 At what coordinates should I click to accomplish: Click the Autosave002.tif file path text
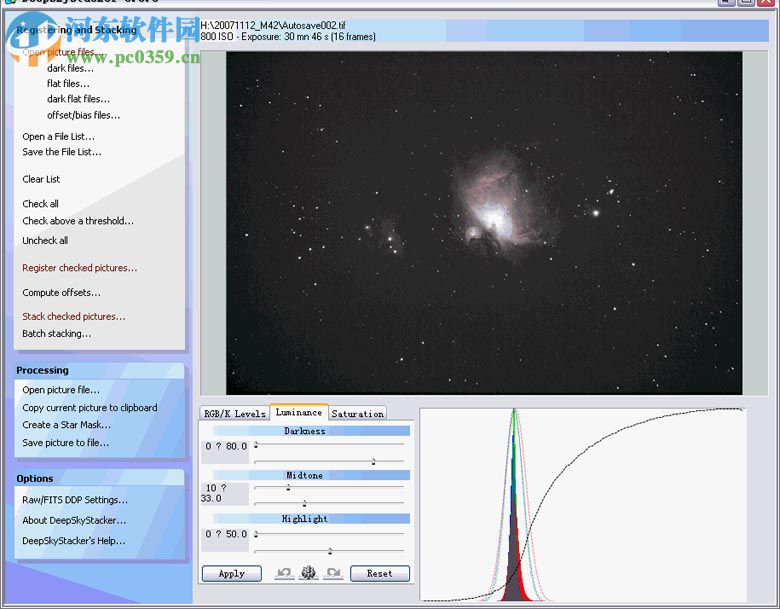coord(273,25)
